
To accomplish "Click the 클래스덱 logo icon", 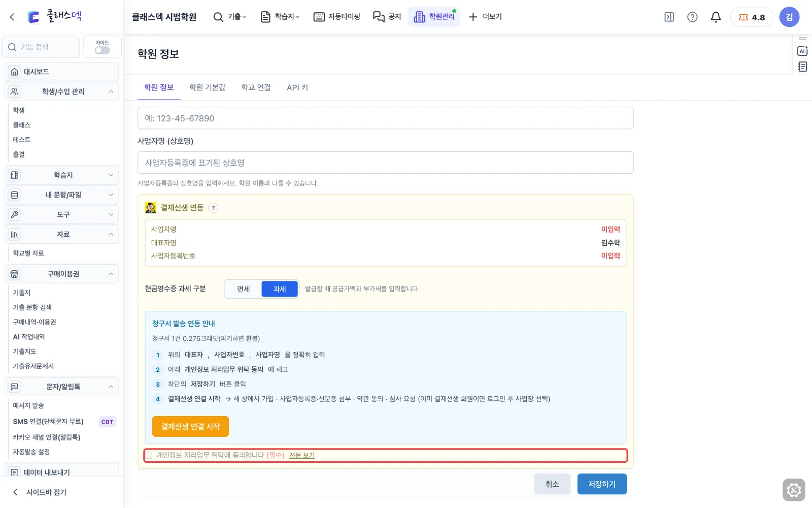I will [x=33, y=17].
